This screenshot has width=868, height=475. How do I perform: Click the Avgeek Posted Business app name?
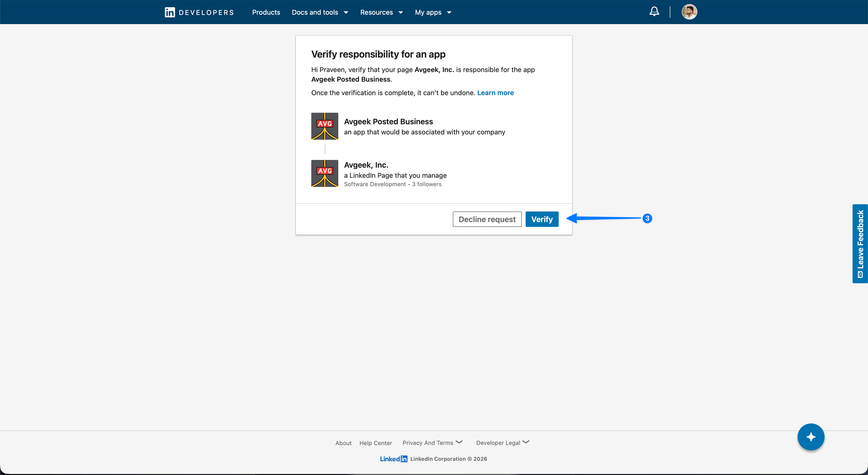[388, 122]
